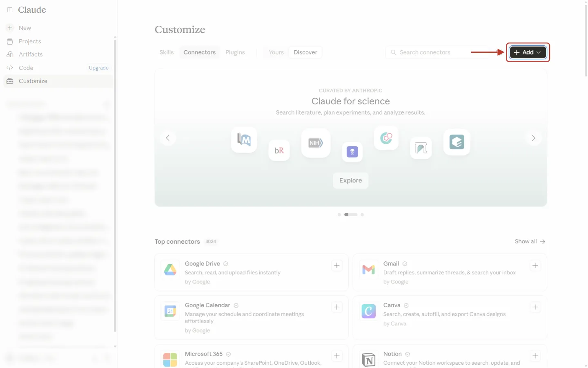Select the last carousel page dot
The height and width of the screenshot is (368, 588).
[x=362, y=215]
